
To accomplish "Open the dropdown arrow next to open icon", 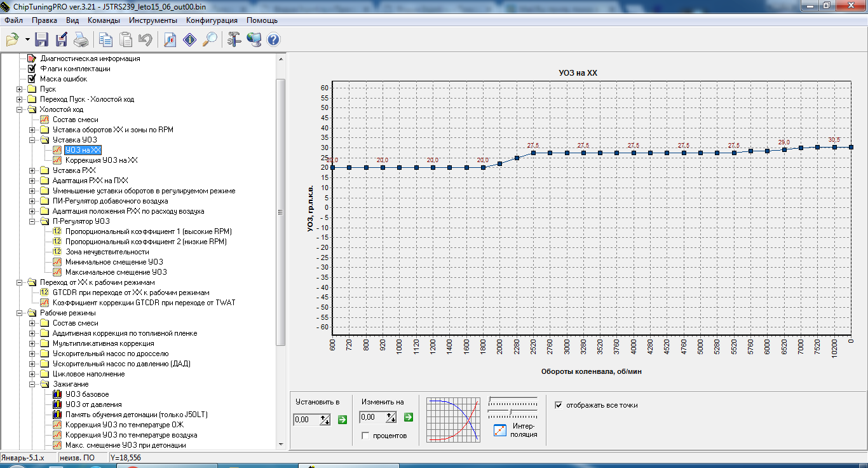I will [27, 39].
